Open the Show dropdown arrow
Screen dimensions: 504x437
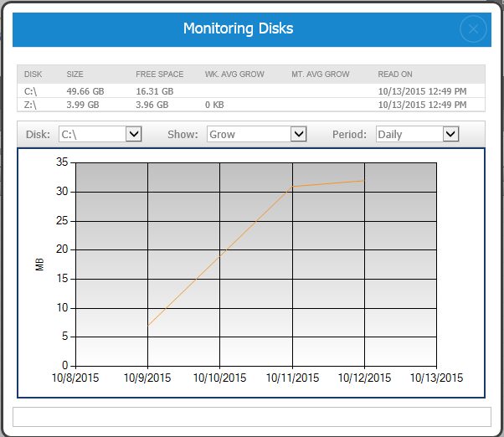pos(299,134)
